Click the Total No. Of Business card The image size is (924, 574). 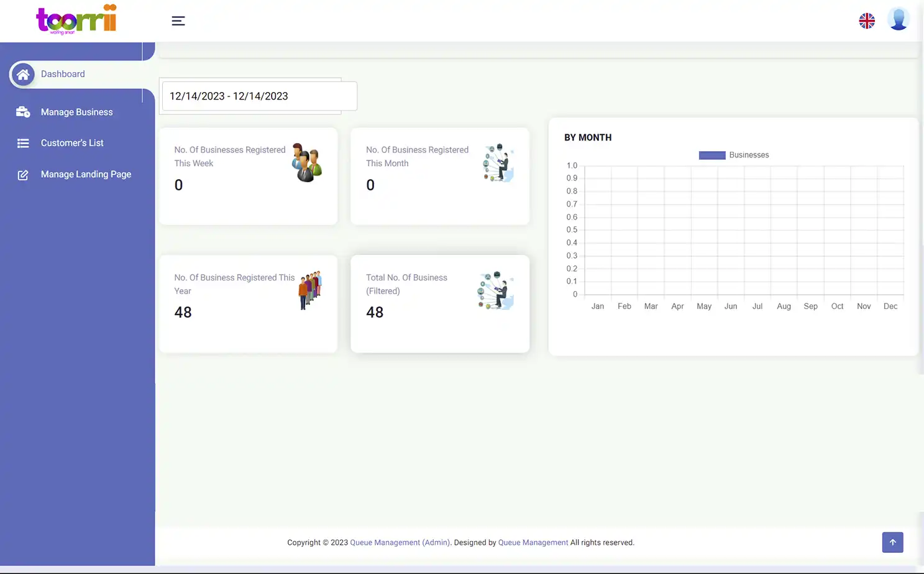tap(440, 303)
